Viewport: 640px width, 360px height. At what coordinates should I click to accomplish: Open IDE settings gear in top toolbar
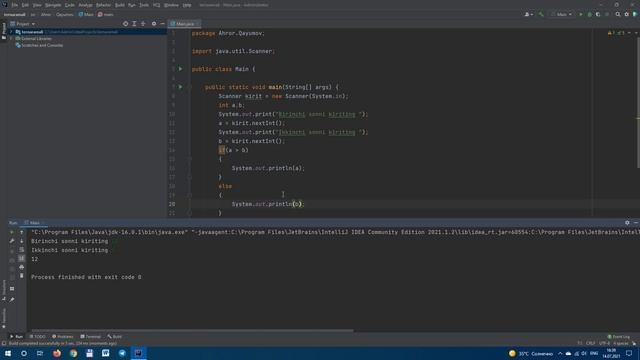[627, 14]
